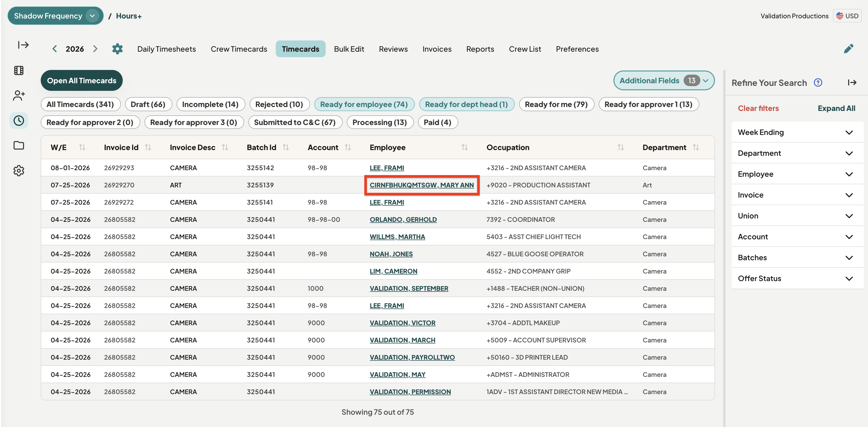This screenshot has width=868, height=427.
Task: Sort table by W/E column
Action: [82, 147]
